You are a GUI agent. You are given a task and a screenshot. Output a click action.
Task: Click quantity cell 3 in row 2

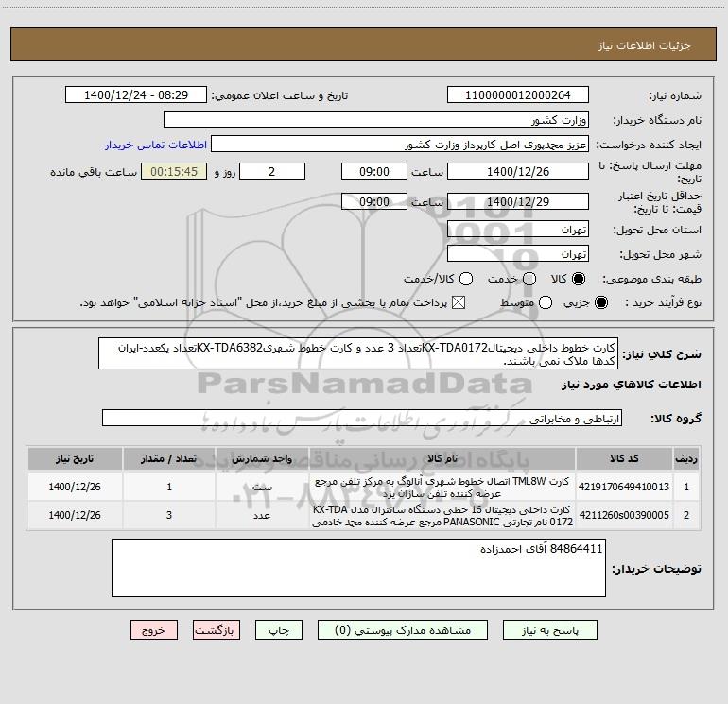(x=169, y=516)
